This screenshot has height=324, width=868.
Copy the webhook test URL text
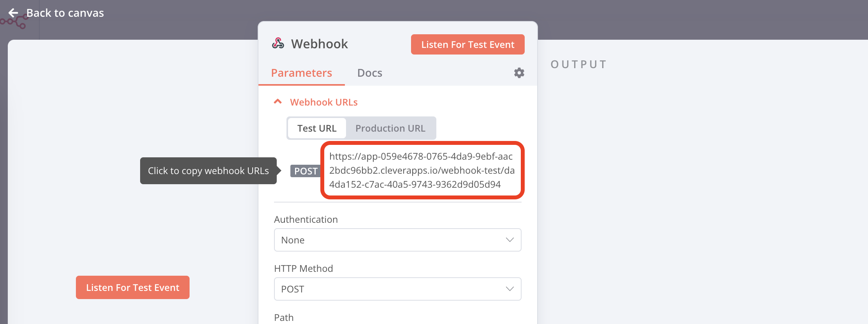click(x=422, y=171)
